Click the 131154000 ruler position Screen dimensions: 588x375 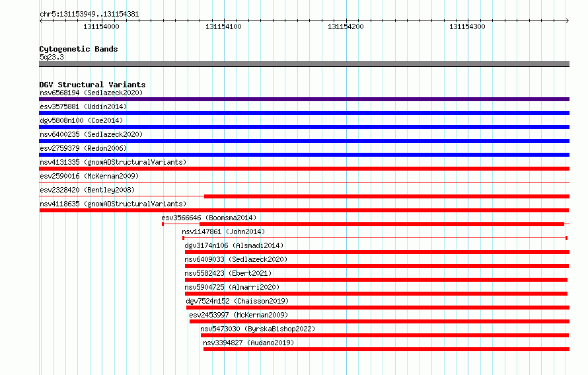[101, 26]
